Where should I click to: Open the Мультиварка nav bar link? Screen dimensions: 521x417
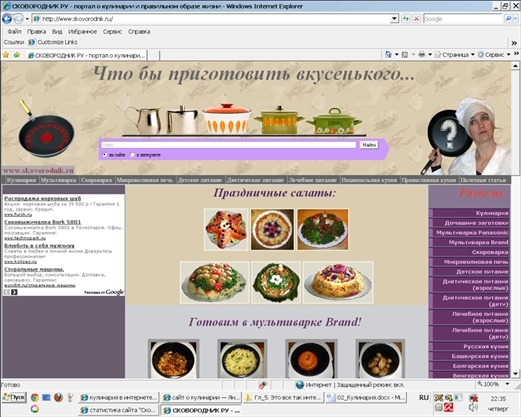pyautogui.click(x=58, y=180)
